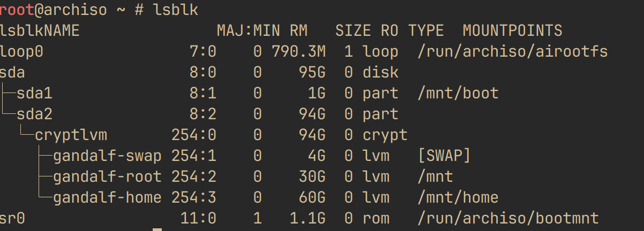Select the sda1 partition entry

click(x=35, y=93)
